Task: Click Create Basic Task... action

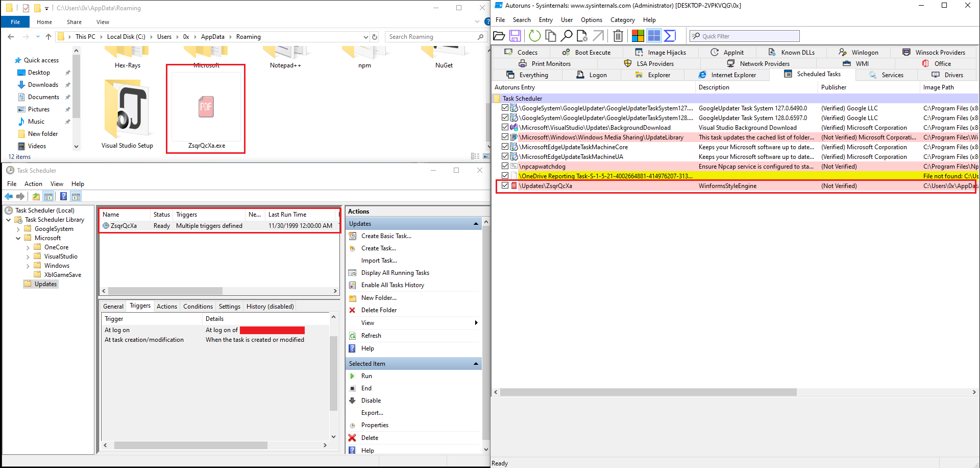Action: pos(386,236)
